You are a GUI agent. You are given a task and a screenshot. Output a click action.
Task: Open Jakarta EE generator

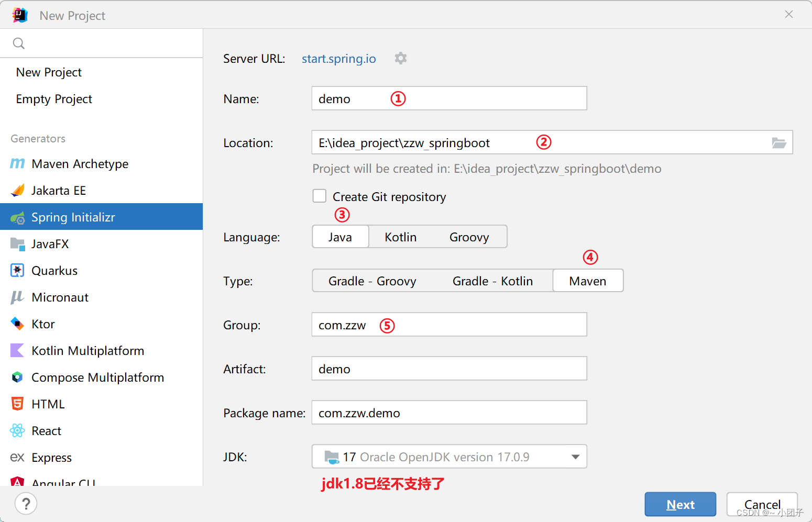[x=101, y=191]
